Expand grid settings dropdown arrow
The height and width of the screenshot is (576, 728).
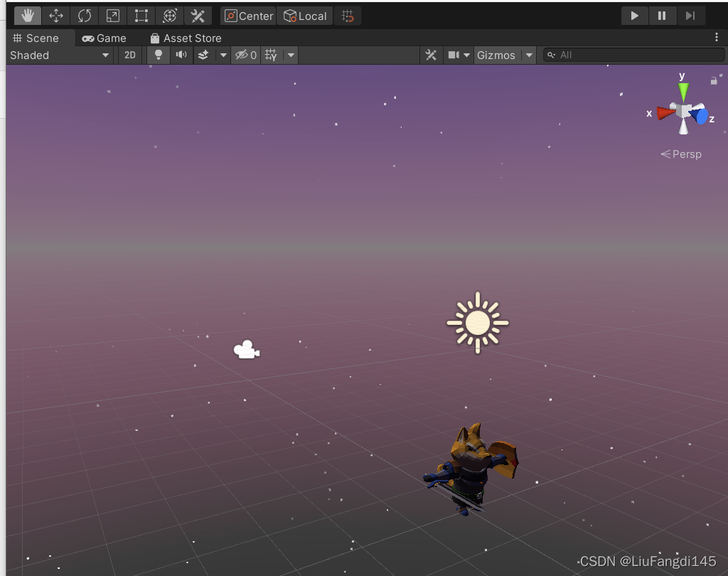click(x=291, y=55)
